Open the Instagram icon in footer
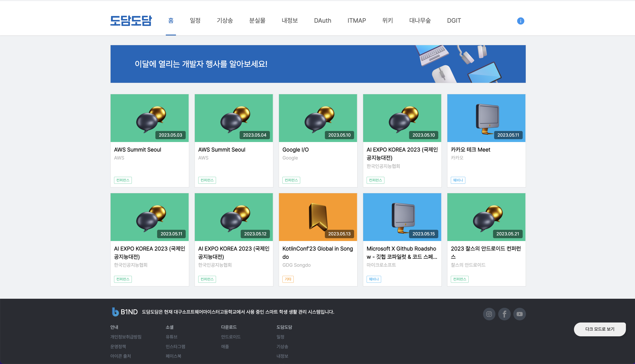Image resolution: width=635 pixels, height=364 pixels. pyautogui.click(x=489, y=314)
